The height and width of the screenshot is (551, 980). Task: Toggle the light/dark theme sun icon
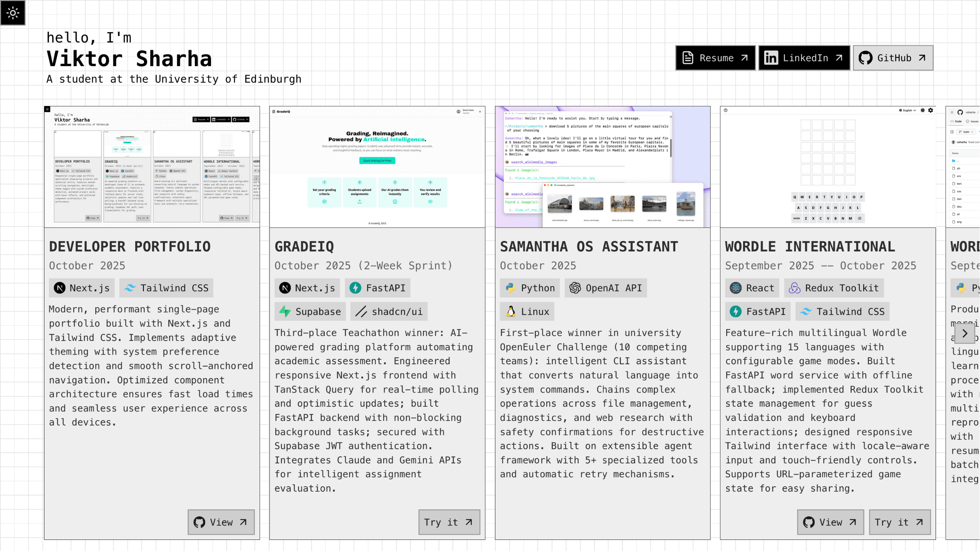[x=13, y=13]
